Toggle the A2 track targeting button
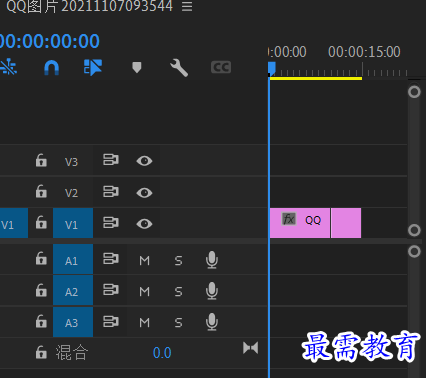426x378 pixels. coord(73,290)
